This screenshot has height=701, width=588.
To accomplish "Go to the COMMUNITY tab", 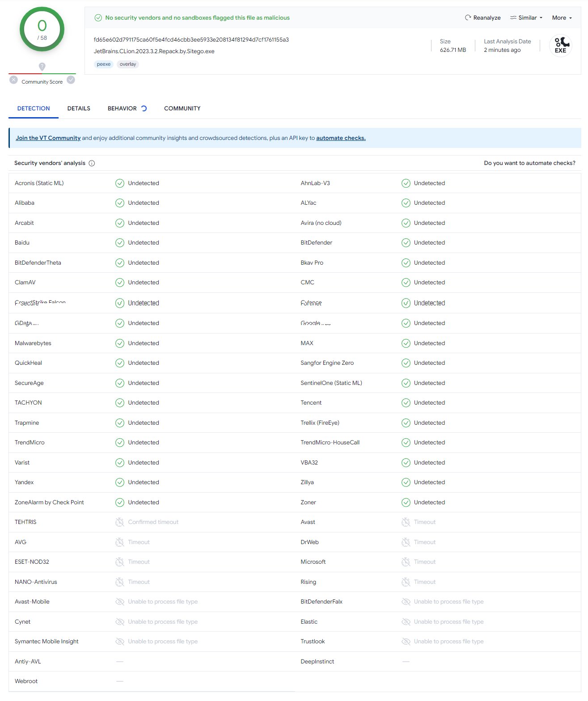I will (182, 109).
